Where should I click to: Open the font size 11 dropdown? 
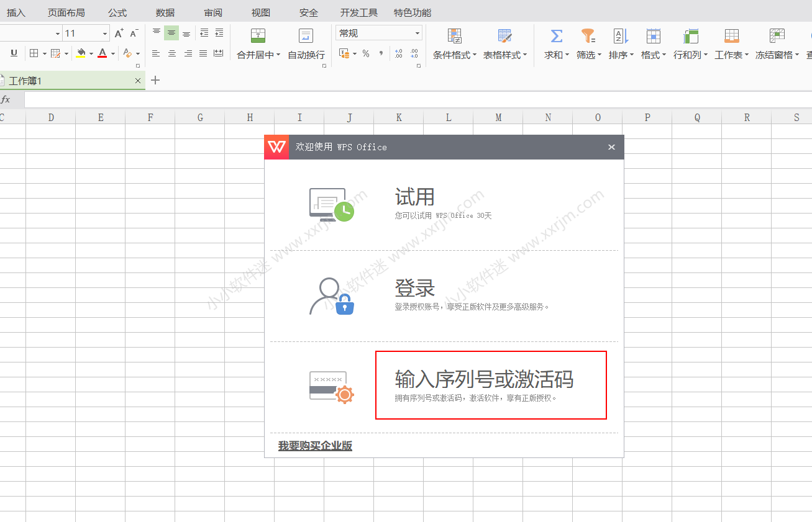point(105,34)
